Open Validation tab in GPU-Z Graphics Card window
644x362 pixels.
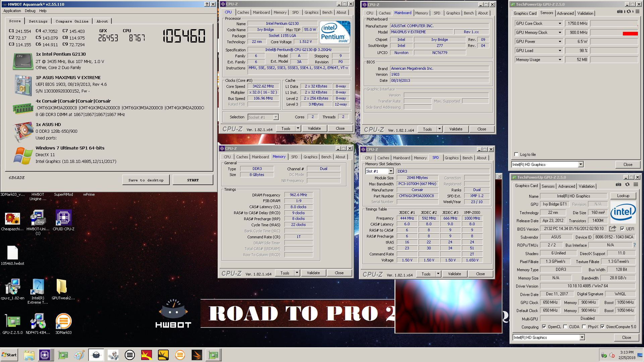[586, 186]
